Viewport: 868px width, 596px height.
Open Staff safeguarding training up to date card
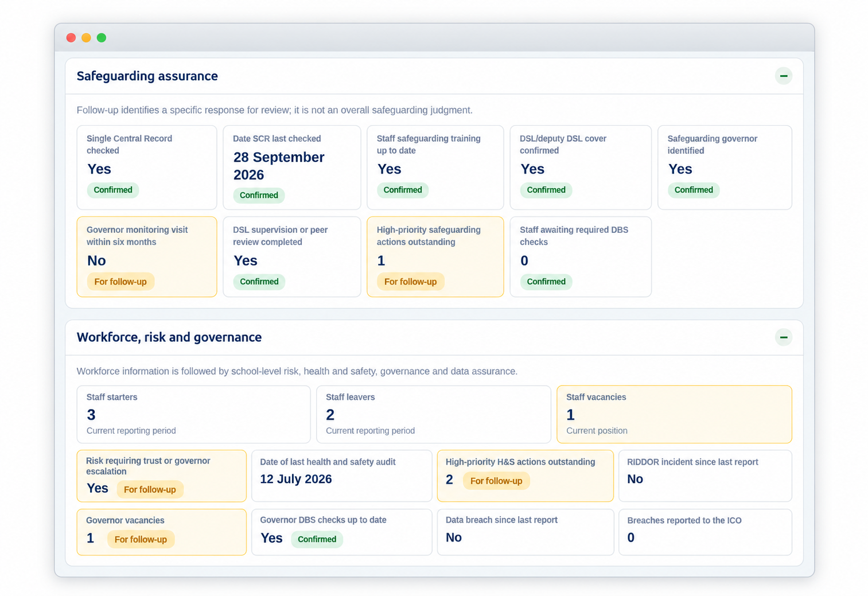[x=435, y=167]
